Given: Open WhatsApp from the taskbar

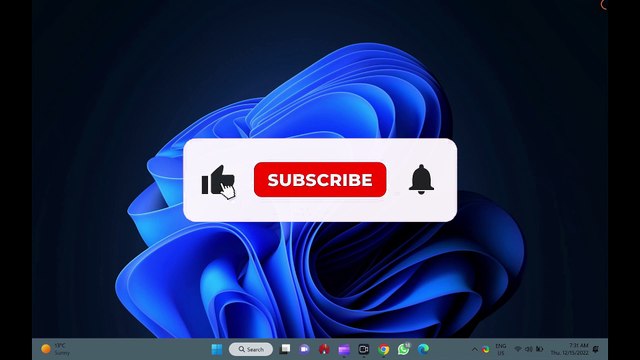Looking at the screenshot, I should pos(403,349).
